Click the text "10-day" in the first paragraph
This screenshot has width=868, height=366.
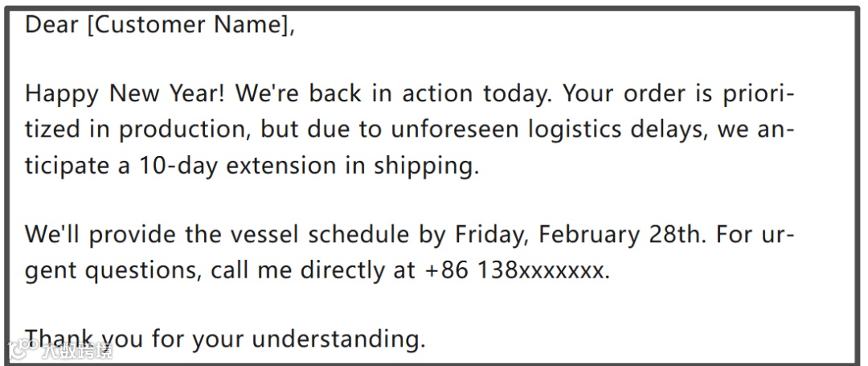(176, 166)
